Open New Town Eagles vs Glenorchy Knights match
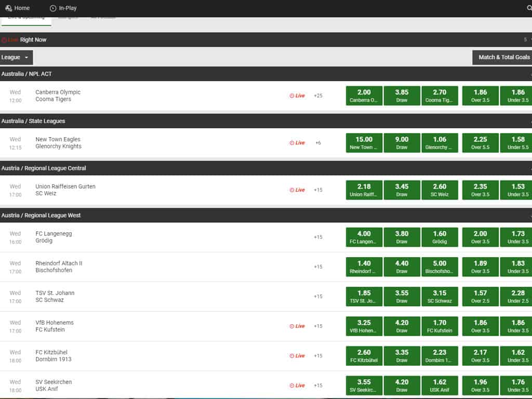This screenshot has width=532, height=399. click(58, 143)
